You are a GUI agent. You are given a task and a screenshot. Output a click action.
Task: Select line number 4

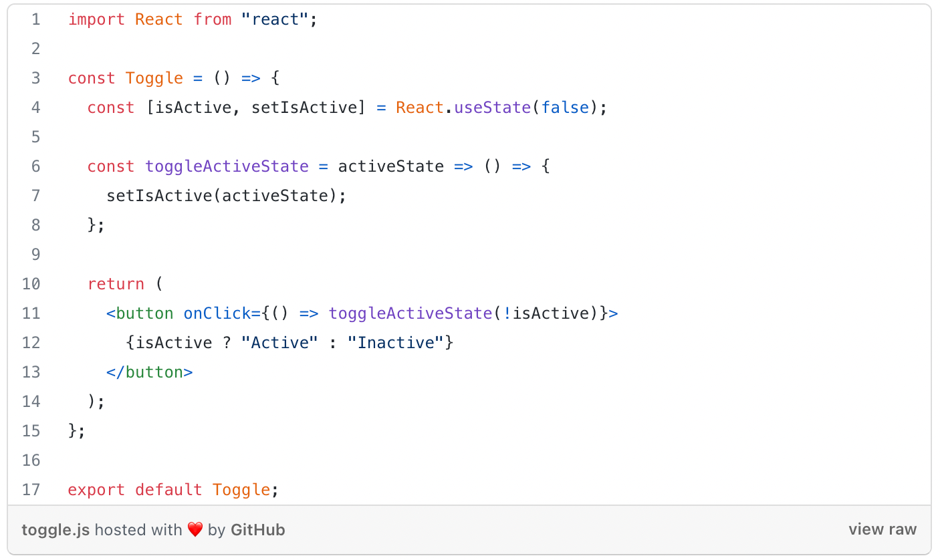pos(35,108)
